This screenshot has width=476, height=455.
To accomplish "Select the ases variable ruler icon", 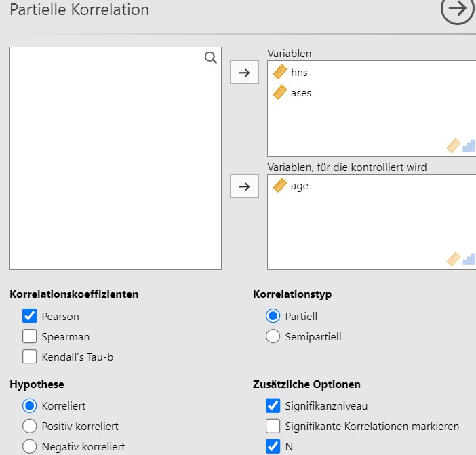I will point(280,92).
